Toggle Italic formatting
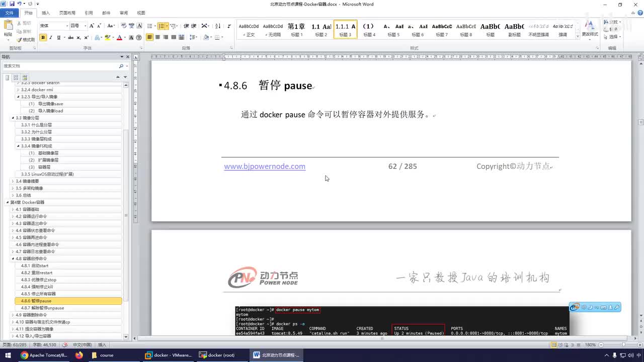This screenshot has width=644, height=362. click(51, 37)
